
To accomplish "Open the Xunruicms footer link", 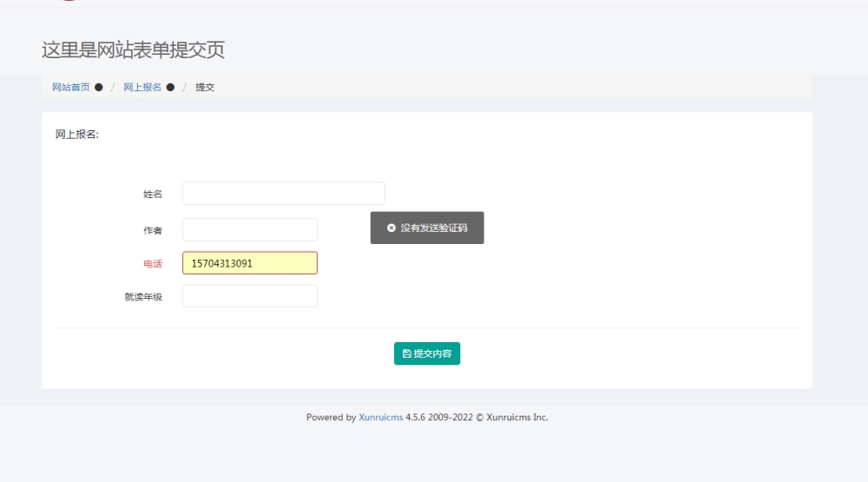I will coord(381,417).
